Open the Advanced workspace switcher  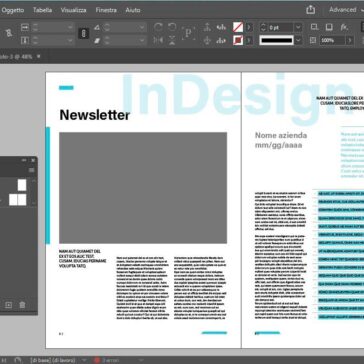tap(346, 10)
